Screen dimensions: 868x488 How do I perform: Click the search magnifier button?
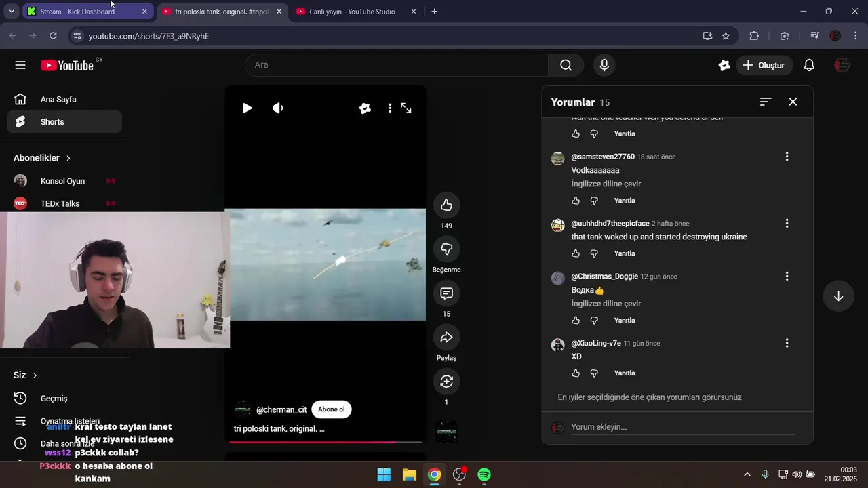(x=566, y=65)
